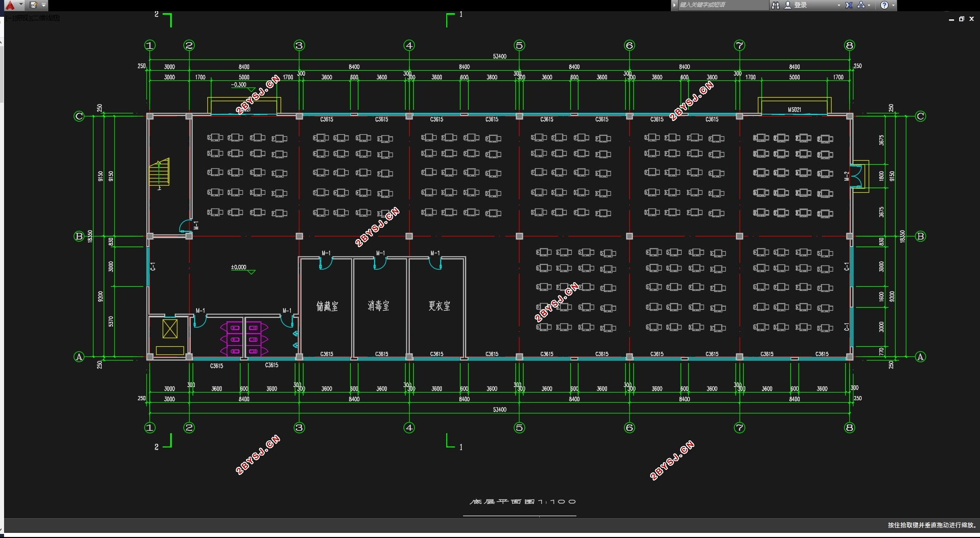
Task: Open the Customize Quick Access Toolbar dropdown
Action: [x=44, y=5]
